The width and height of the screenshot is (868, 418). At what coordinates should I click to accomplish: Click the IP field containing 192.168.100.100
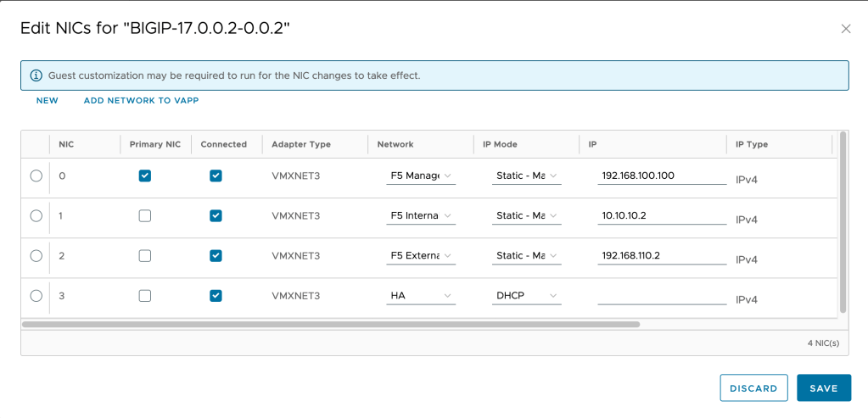tap(661, 176)
